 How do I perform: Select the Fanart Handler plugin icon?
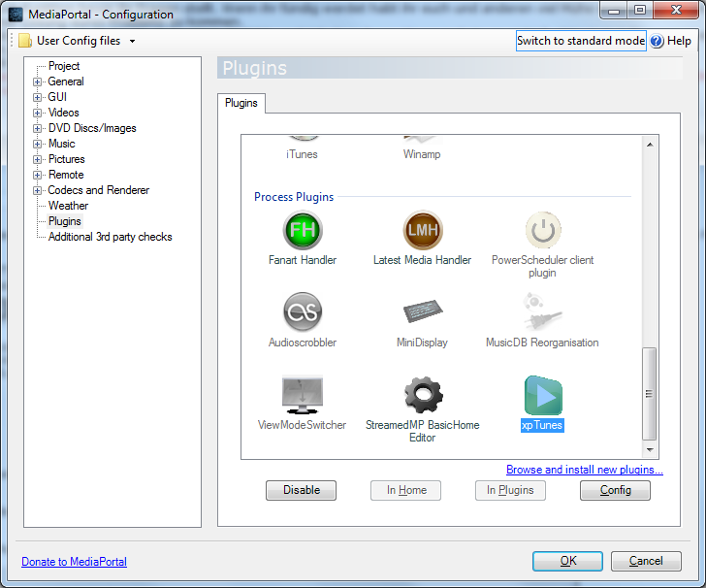point(303,230)
